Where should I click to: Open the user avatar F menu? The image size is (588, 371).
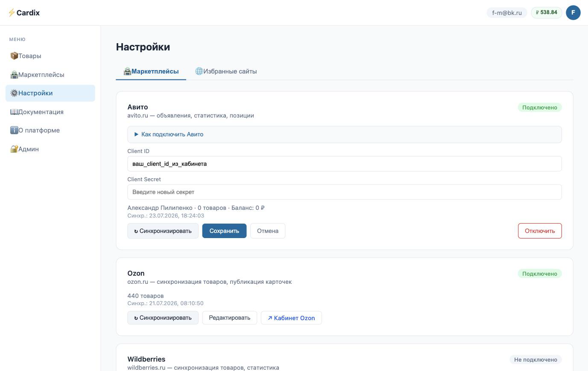pos(573,12)
